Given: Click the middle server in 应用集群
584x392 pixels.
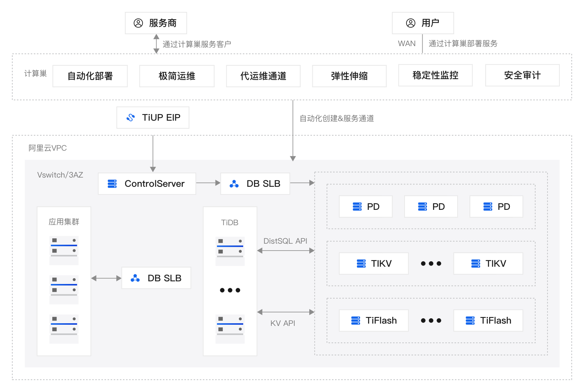Looking at the screenshot, I should click(x=64, y=289).
